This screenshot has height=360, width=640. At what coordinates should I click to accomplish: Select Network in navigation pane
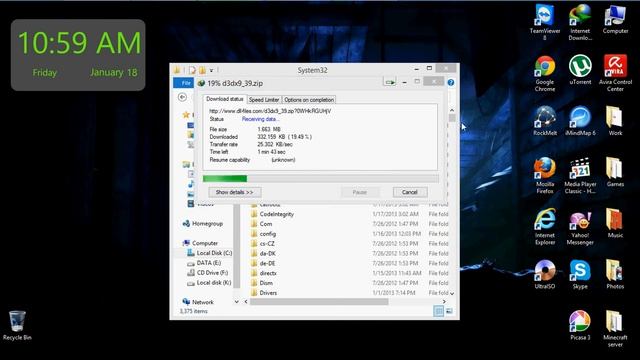(198, 302)
